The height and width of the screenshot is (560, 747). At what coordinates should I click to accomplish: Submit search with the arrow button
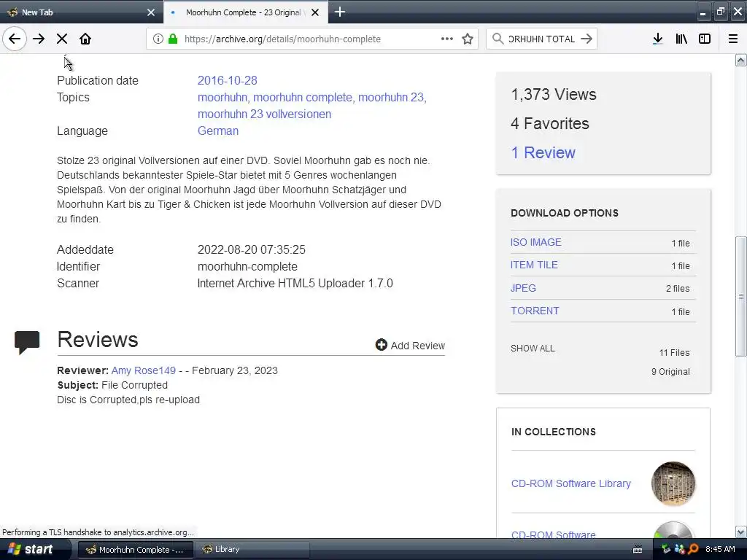(x=587, y=39)
